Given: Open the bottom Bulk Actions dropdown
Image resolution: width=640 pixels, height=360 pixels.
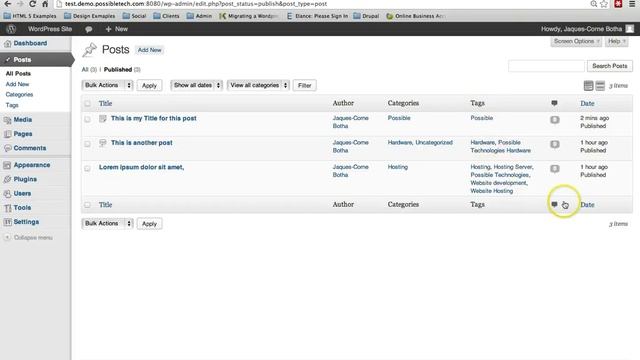Looking at the screenshot, I should [108, 224].
